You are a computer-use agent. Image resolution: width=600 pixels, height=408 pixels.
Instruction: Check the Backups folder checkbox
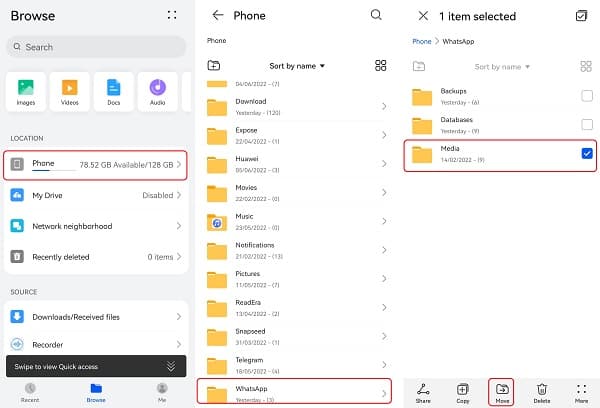tap(587, 96)
